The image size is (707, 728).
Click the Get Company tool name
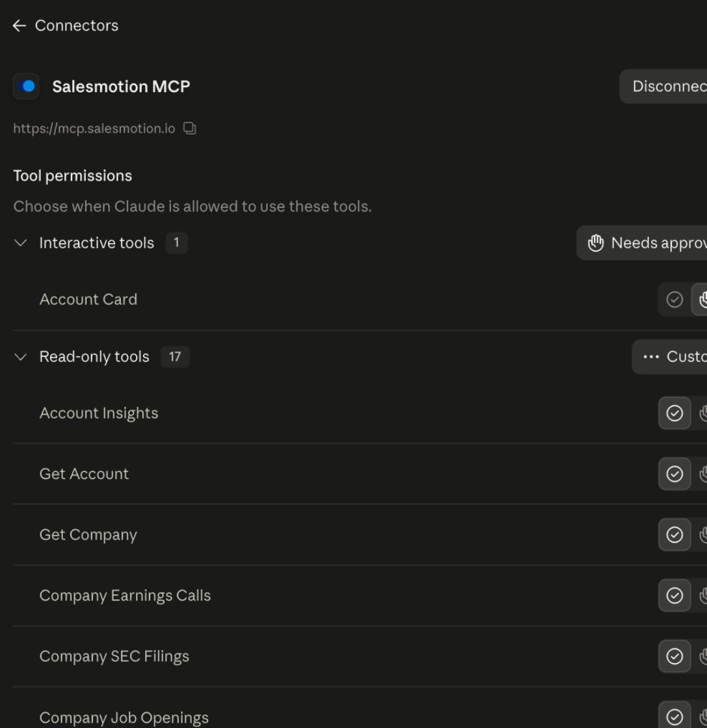tap(88, 535)
